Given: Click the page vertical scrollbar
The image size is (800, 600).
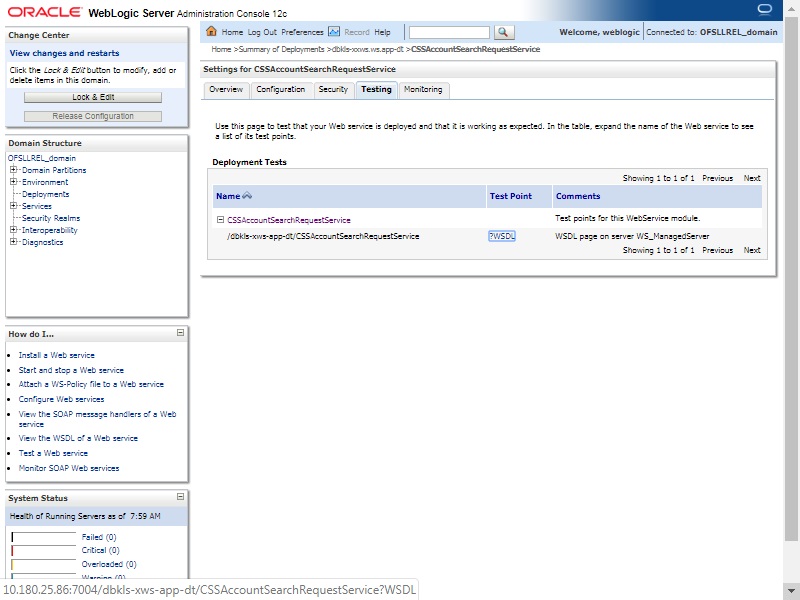Looking at the screenshot, I should 791,279.
